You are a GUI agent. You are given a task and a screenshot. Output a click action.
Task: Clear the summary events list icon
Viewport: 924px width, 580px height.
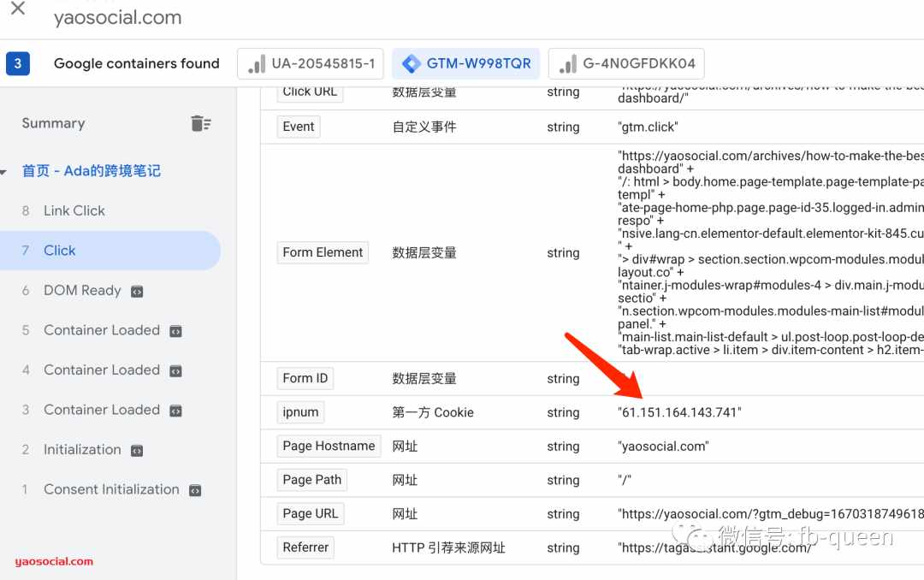pyautogui.click(x=201, y=123)
